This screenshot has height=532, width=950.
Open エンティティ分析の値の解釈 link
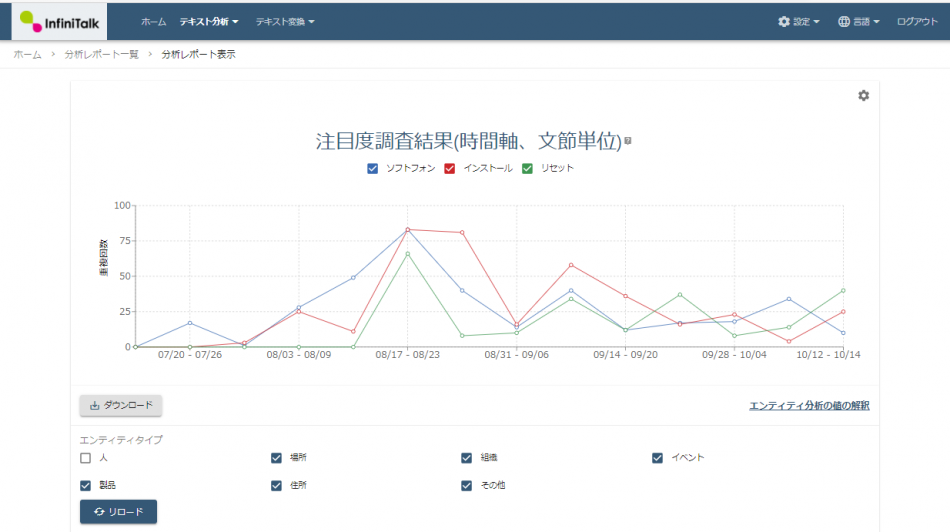(809, 405)
